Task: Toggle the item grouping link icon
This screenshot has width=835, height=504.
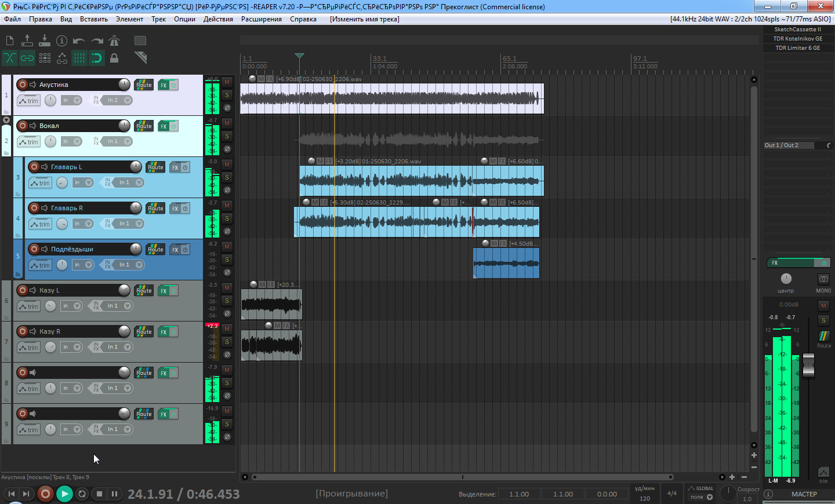Action: [x=27, y=58]
